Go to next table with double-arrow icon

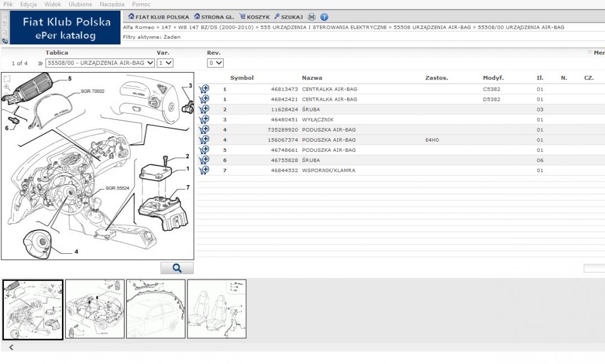(40, 64)
